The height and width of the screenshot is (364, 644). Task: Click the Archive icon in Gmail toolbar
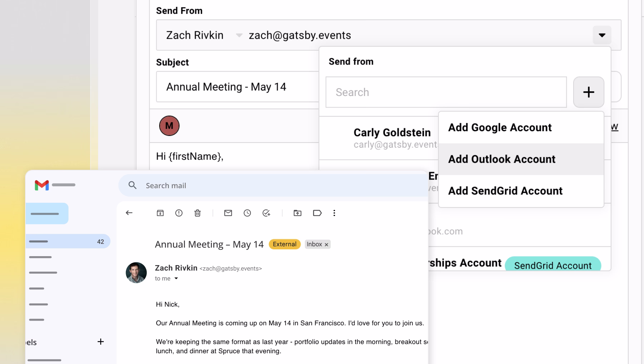click(160, 213)
